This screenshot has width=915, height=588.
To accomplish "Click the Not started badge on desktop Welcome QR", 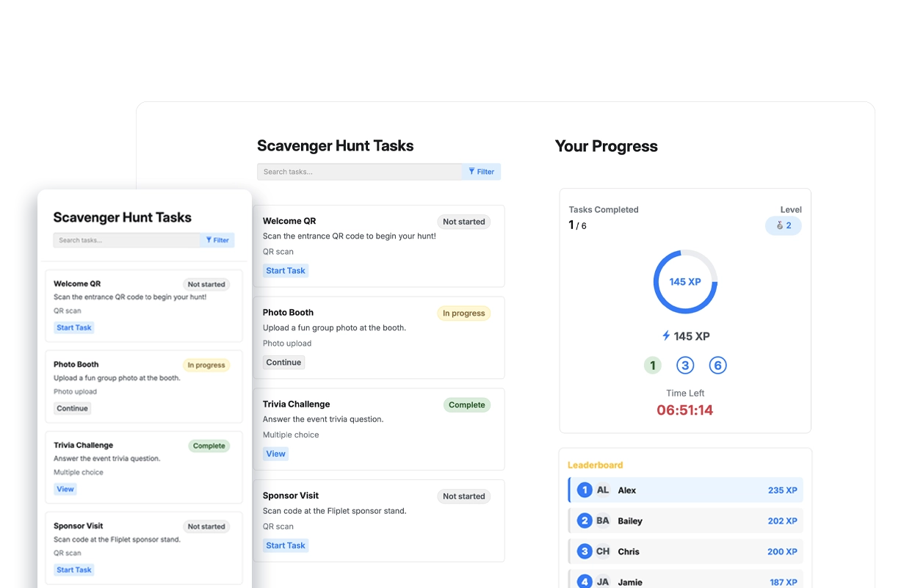I will (464, 222).
